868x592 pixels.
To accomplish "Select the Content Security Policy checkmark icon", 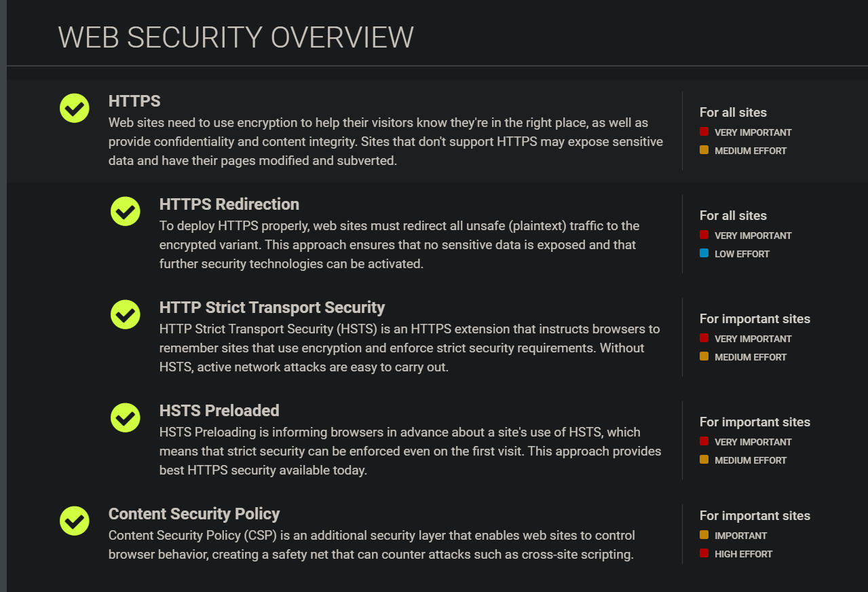I will coord(74,521).
